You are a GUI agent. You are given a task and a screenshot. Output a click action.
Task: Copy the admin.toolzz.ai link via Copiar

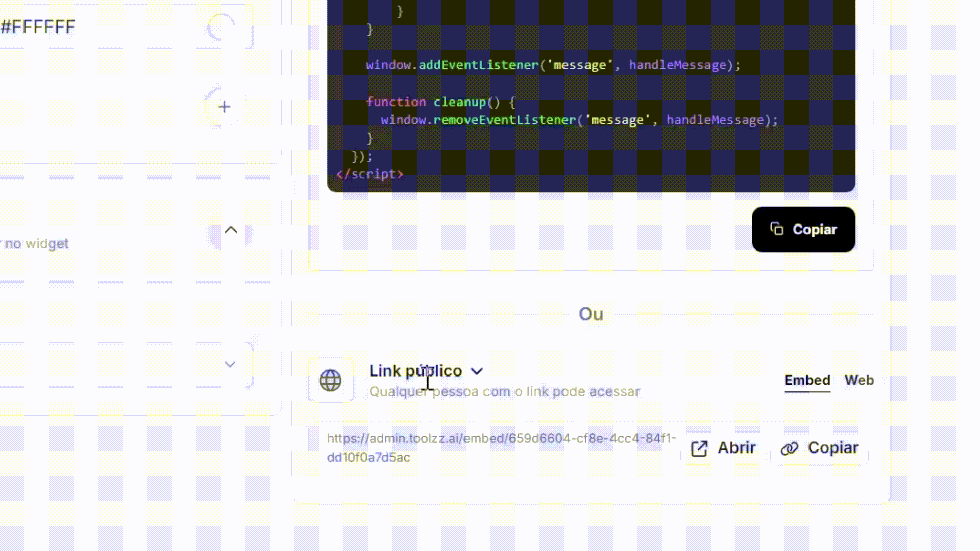[x=820, y=448]
